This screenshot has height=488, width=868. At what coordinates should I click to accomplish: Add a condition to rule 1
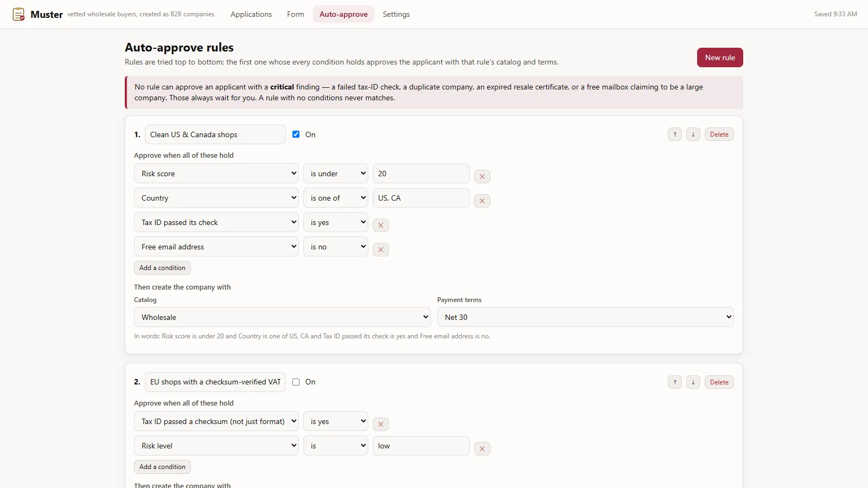click(162, 268)
